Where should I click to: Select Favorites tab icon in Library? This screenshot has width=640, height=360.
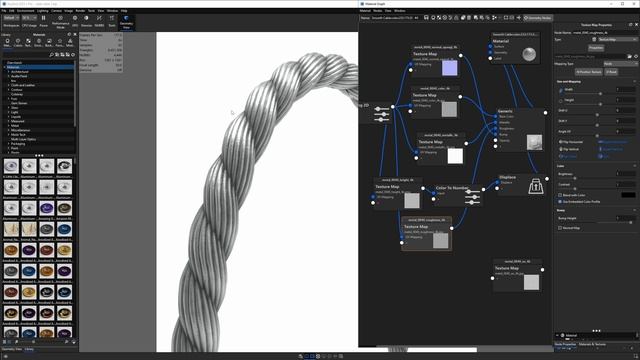pyautogui.click(x=60, y=42)
